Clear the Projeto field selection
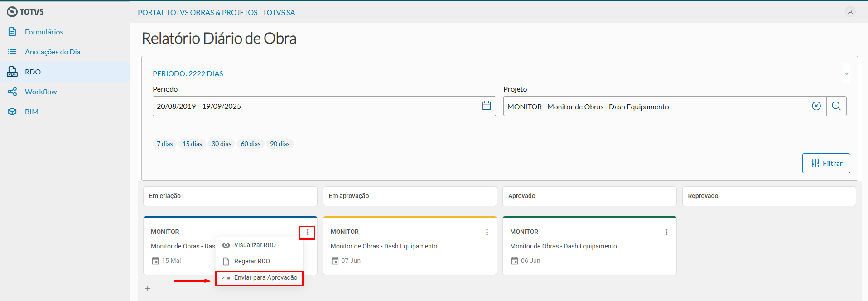 pos(816,106)
